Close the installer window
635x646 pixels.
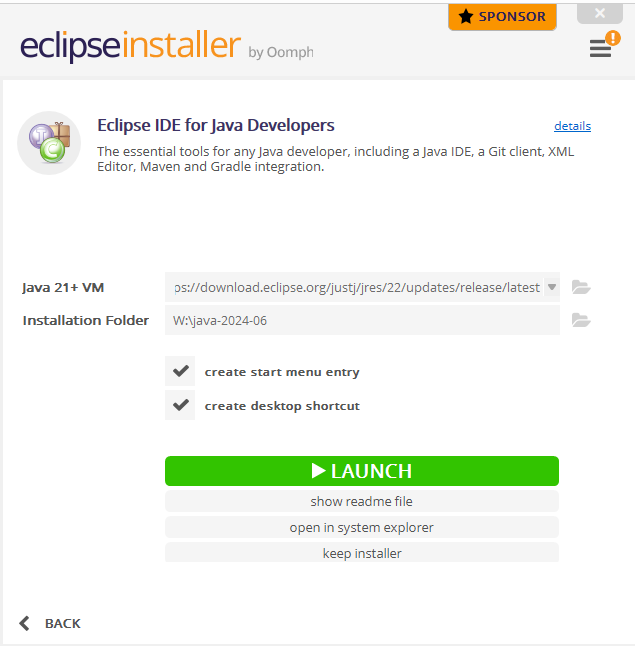coord(600,14)
